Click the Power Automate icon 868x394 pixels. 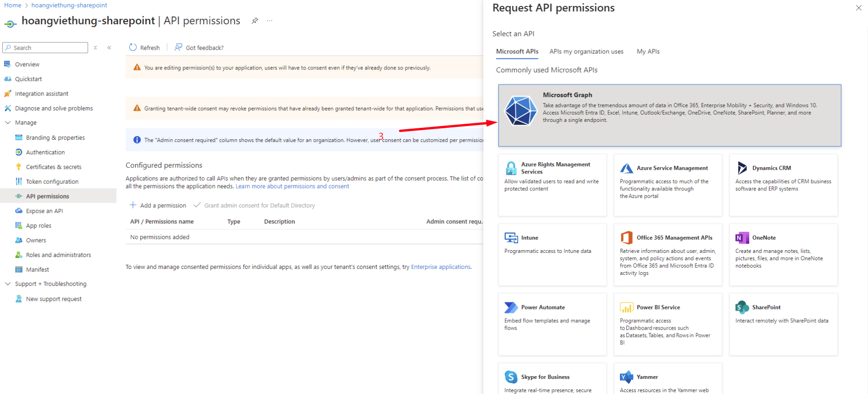(x=511, y=307)
